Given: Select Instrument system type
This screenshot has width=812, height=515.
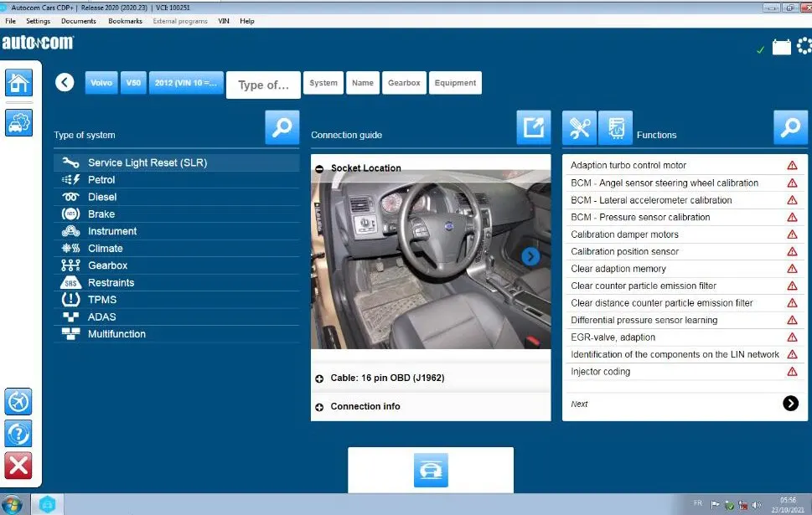Looking at the screenshot, I should tap(177, 231).
